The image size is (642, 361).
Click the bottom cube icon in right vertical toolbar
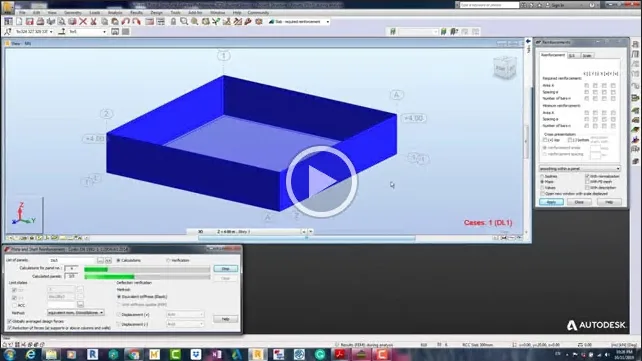point(635,161)
